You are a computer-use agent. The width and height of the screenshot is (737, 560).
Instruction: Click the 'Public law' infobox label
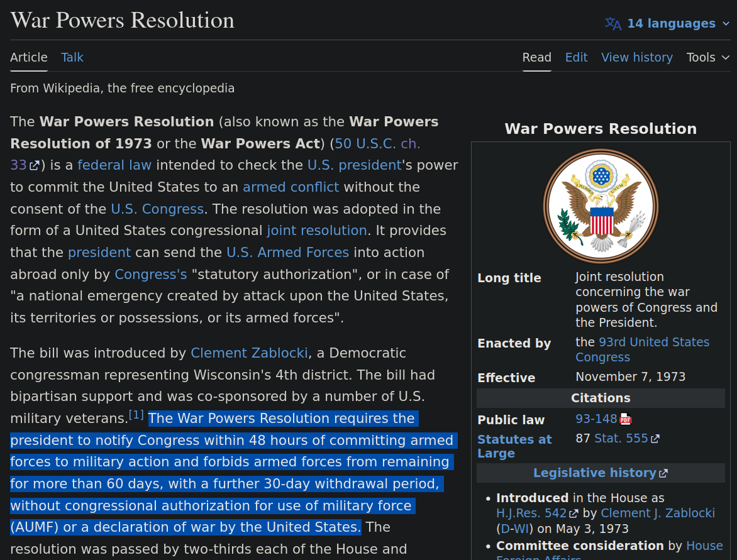[511, 420]
